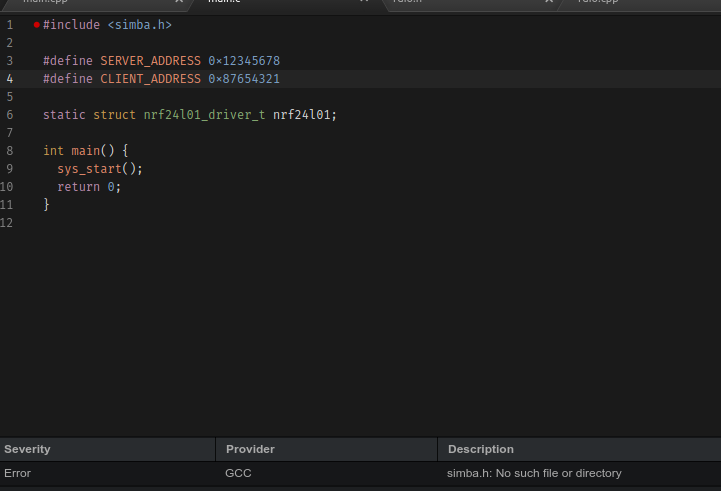
Task: Click line number 6 in the gutter
Action: pos(10,114)
